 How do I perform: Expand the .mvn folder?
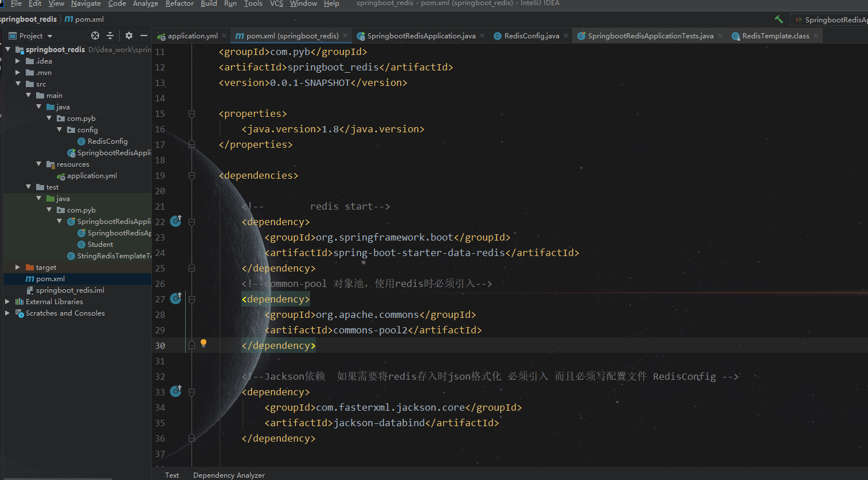[18, 72]
